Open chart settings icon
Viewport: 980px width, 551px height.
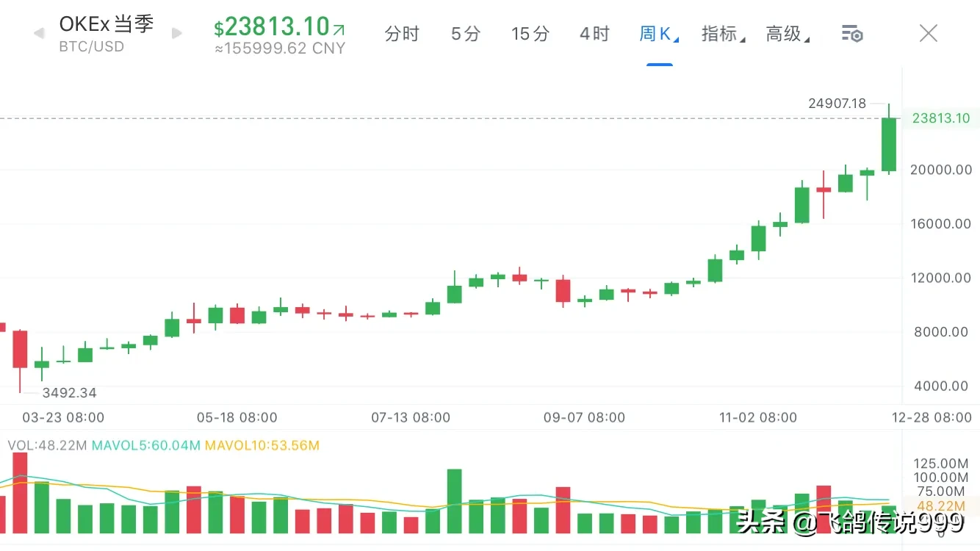tap(852, 33)
